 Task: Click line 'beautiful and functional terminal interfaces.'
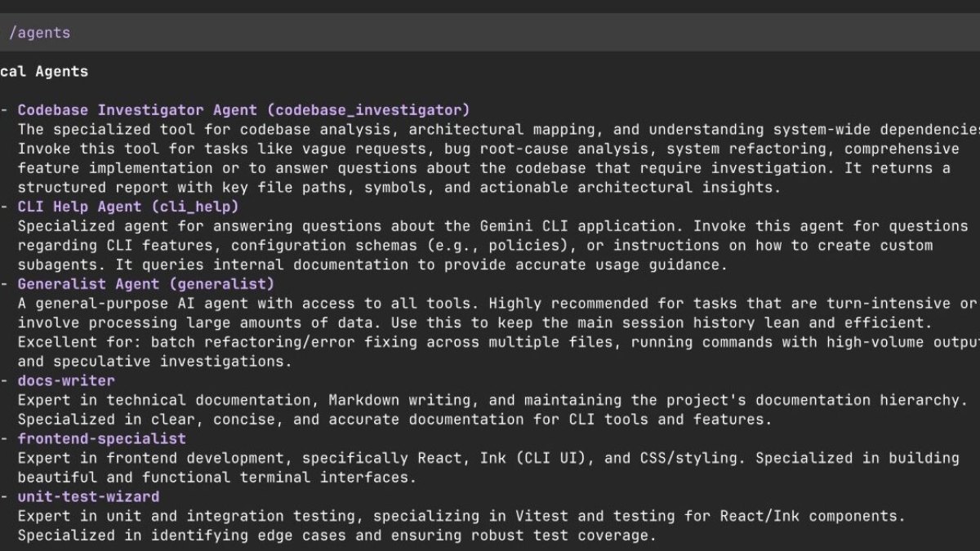click(x=217, y=477)
